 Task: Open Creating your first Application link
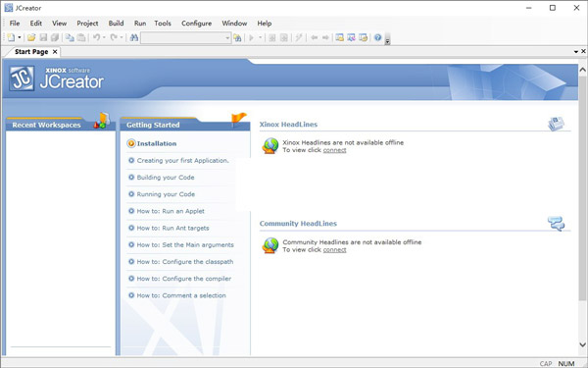pos(182,160)
